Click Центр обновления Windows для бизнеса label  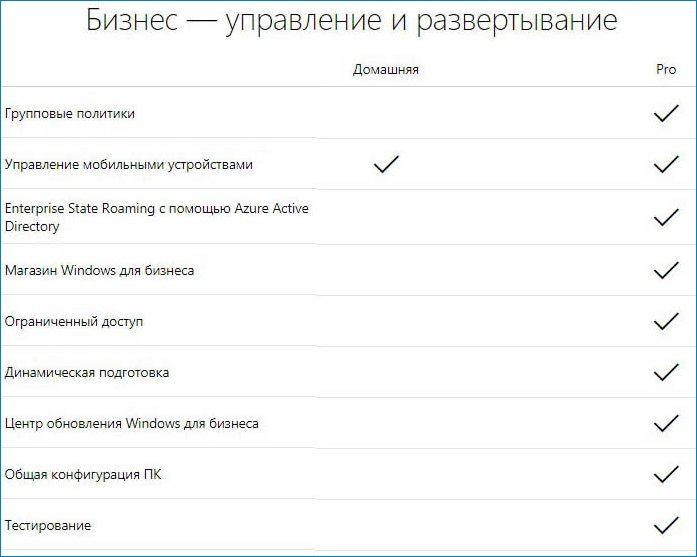coord(132,423)
